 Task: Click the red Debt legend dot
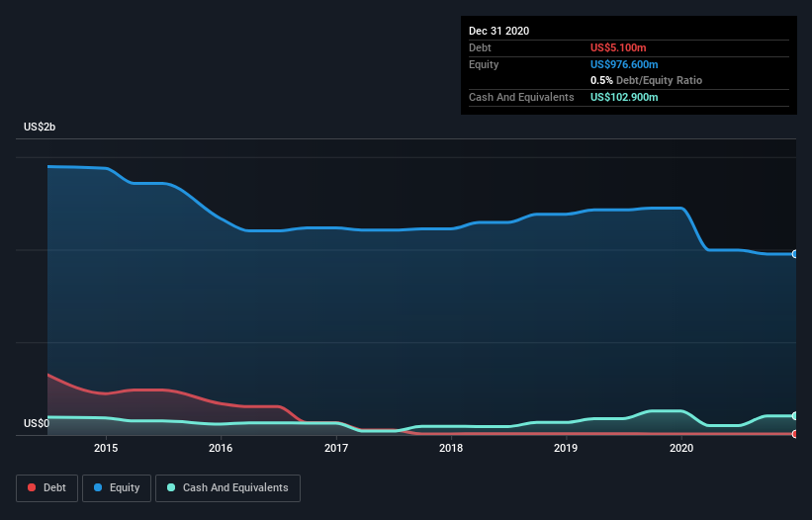[32, 487]
